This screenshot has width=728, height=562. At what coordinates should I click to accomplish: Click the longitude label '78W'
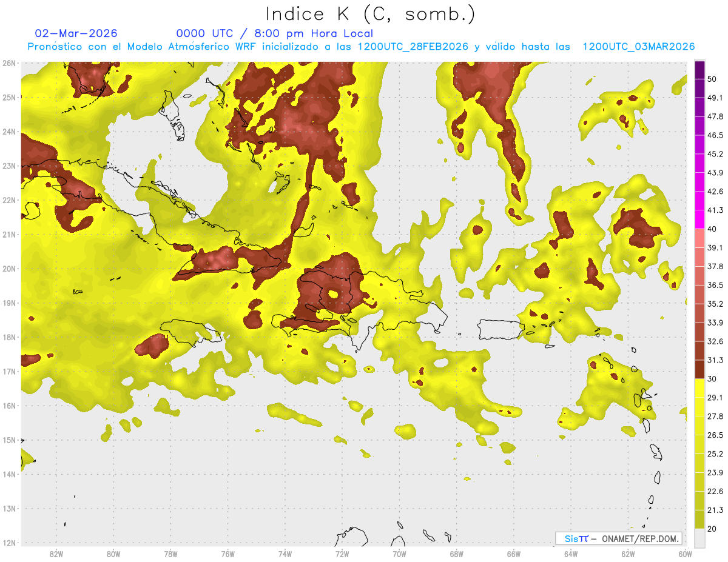(170, 554)
